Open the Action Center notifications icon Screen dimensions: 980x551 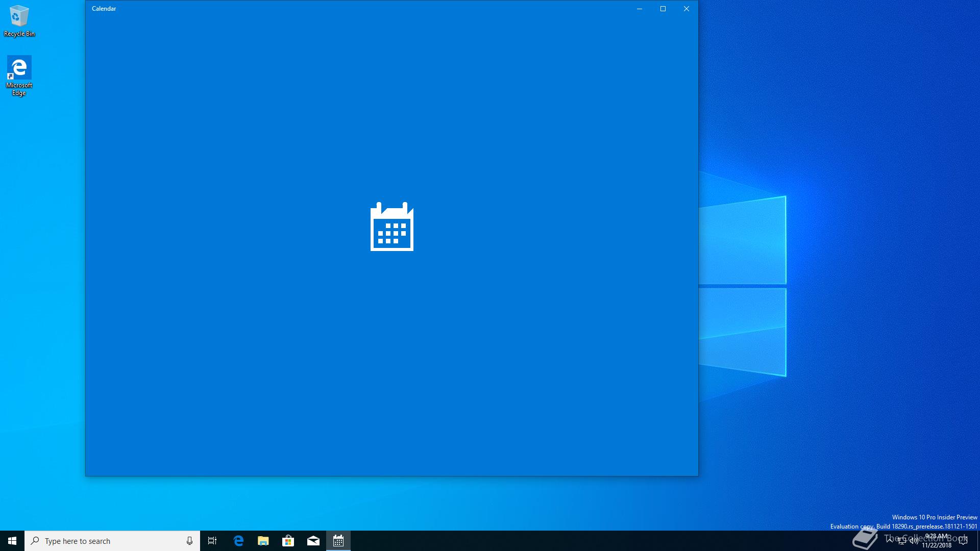pos(964,541)
